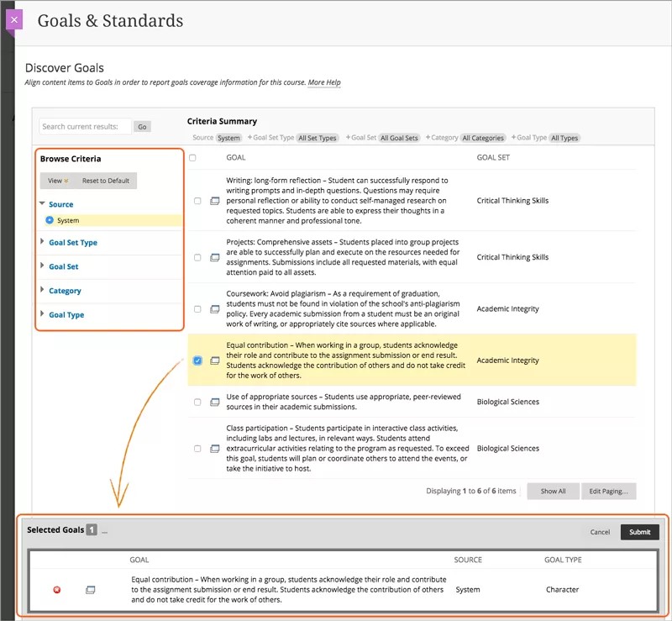Click the All Set Types filter tag
The width and height of the screenshot is (672, 621).
click(x=318, y=137)
